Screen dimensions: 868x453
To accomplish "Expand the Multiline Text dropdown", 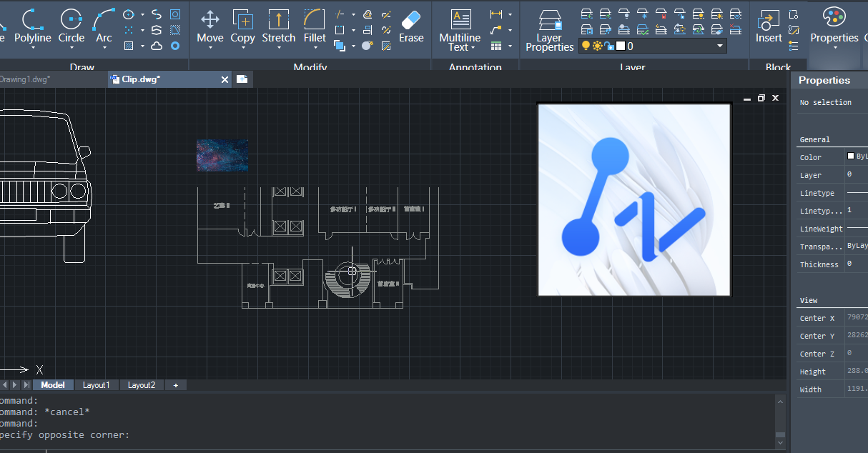I will [473, 48].
